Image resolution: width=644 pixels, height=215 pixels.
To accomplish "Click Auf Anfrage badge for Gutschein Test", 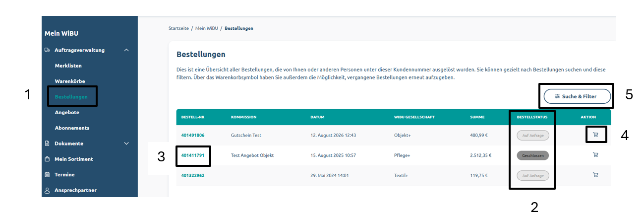I will [533, 135].
